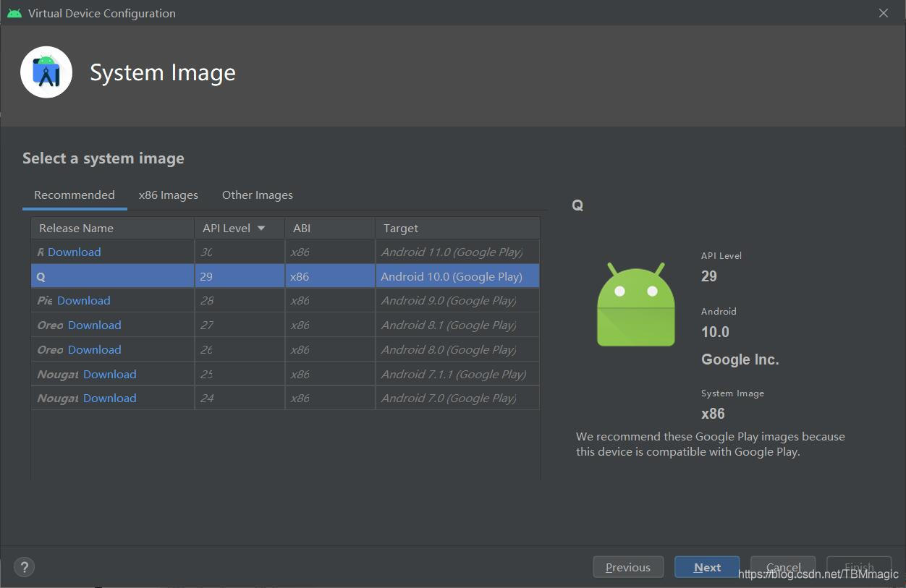This screenshot has height=588, width=906.
Task: Click the Release Name column header
Action: pos(113,228)
